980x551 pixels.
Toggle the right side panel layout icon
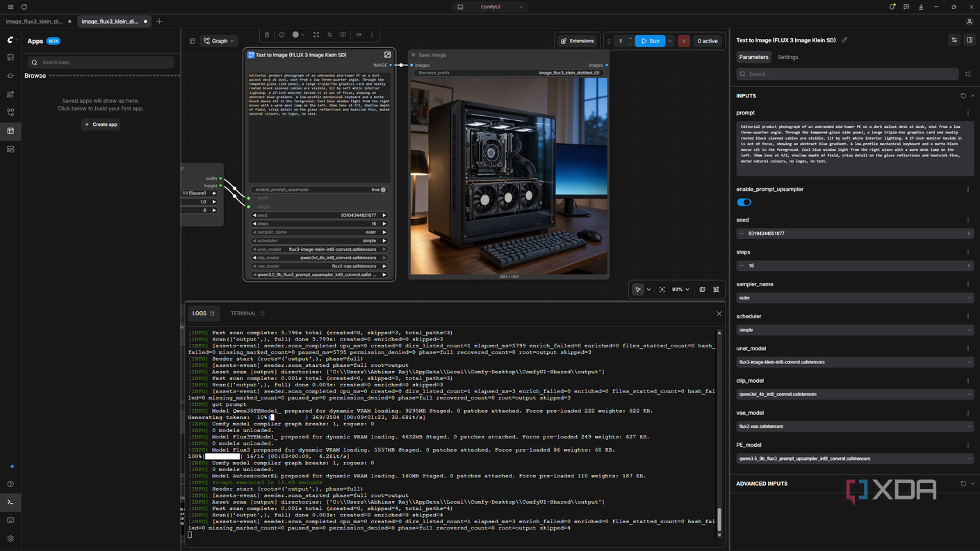[x=970, y=40]
